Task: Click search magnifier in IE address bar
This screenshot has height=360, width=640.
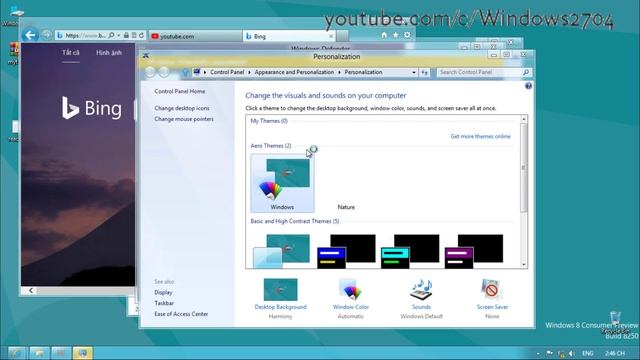Action: (111, 36)
